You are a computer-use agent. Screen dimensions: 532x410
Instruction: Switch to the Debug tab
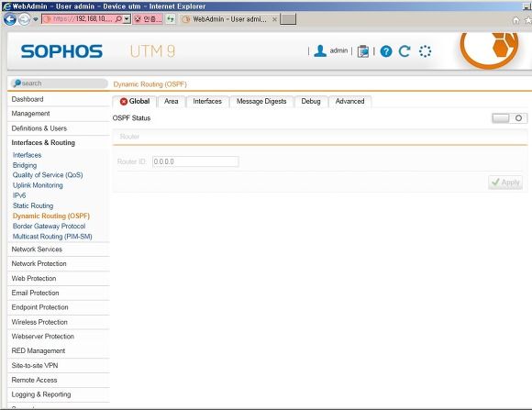pos(311,101)
